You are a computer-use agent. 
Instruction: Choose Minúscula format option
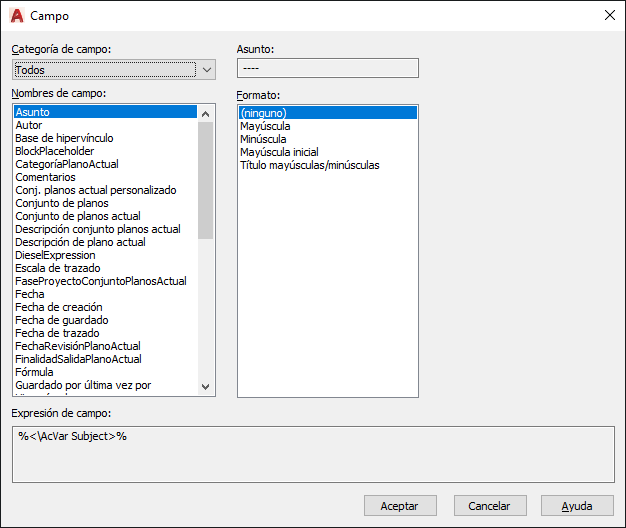(265, 139)
